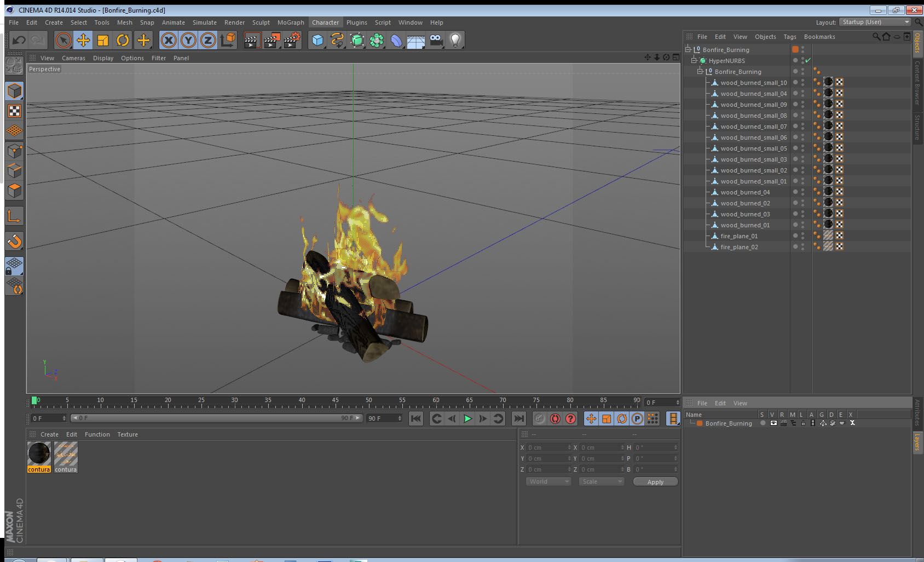
Task: Select the Live Selection tool
Action: click(x=63, y=40)
